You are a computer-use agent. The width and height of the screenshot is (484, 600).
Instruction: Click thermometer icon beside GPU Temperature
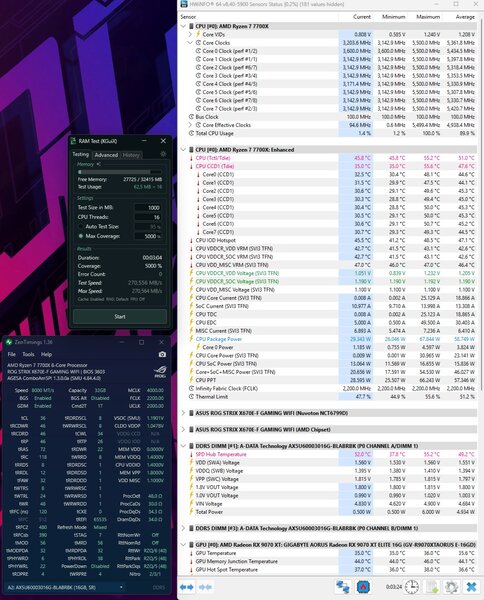[191, 553]
